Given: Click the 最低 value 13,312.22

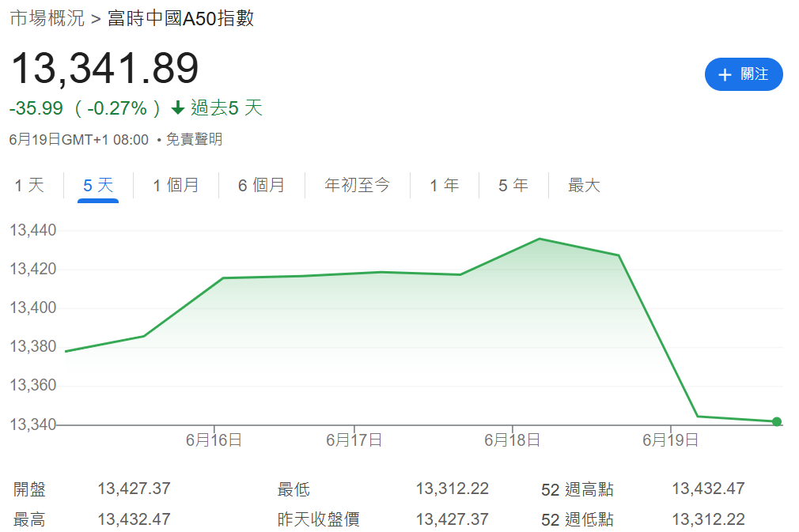Looking at the screenshot, I should click(x=453, y=489).
